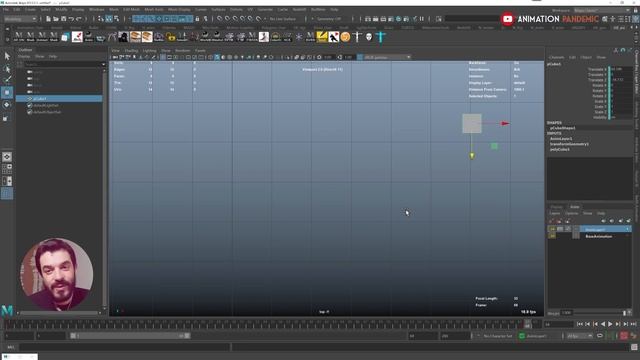Screen dimensions: 640x360
Task: Click the Save Scene icon
Action: [63, 19]
